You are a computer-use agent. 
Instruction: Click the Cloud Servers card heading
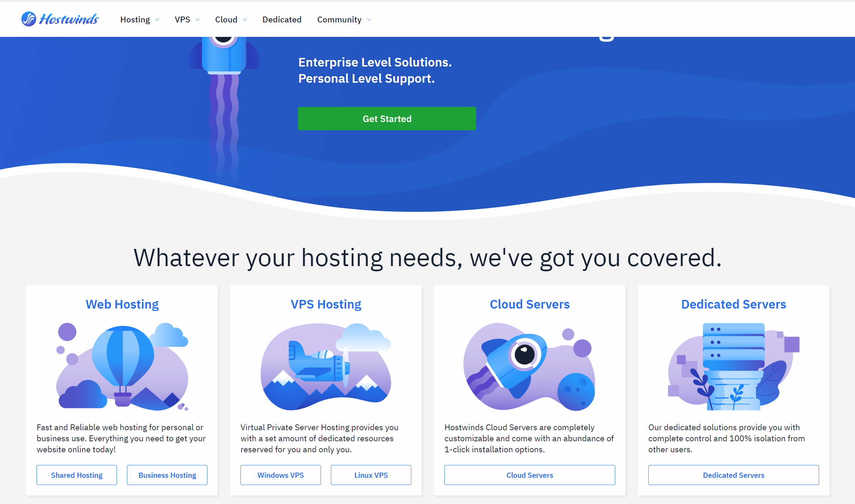(530, 304)
